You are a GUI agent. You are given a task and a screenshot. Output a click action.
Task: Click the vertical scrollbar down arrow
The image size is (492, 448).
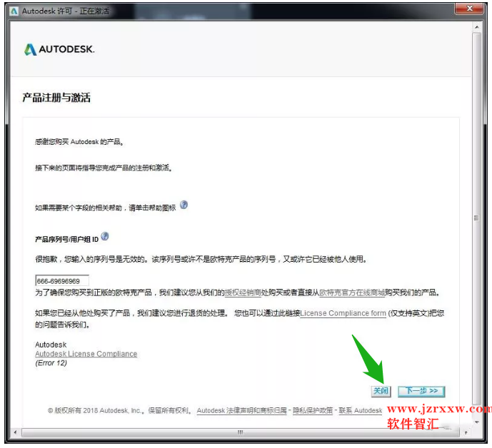[x=476, y=422]
